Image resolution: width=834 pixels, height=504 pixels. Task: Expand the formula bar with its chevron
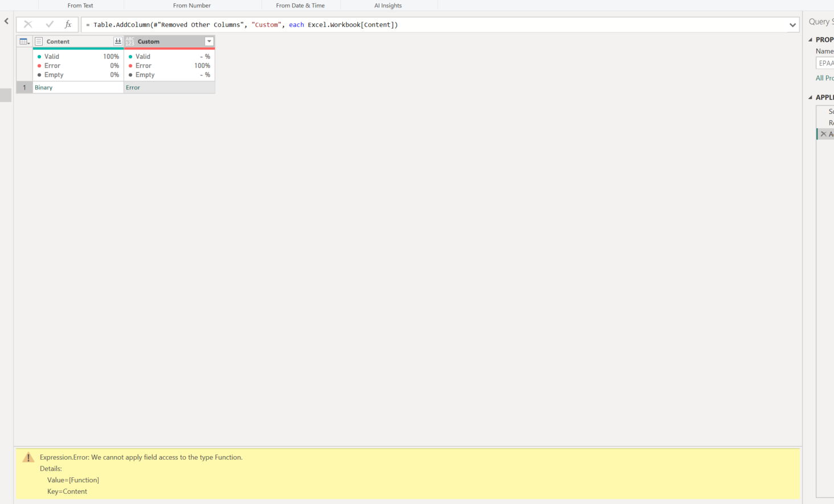(x=792, y=25)
